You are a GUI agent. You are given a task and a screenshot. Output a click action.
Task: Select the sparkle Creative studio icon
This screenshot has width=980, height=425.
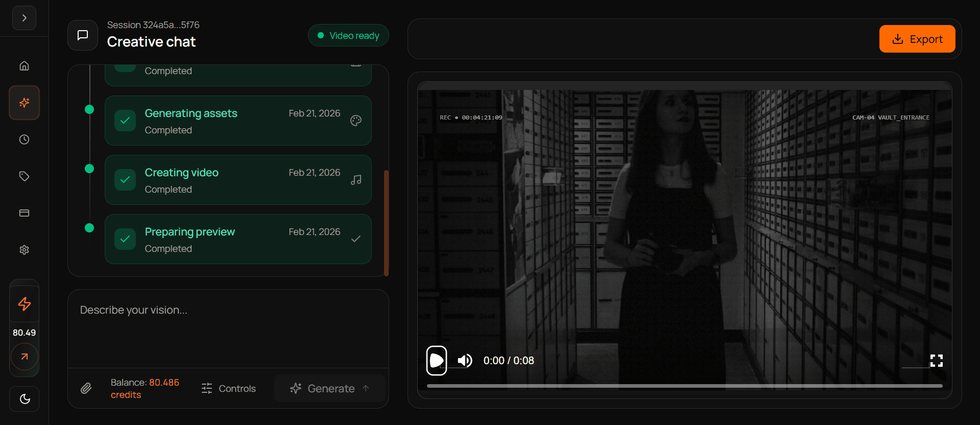click(24, 103)
